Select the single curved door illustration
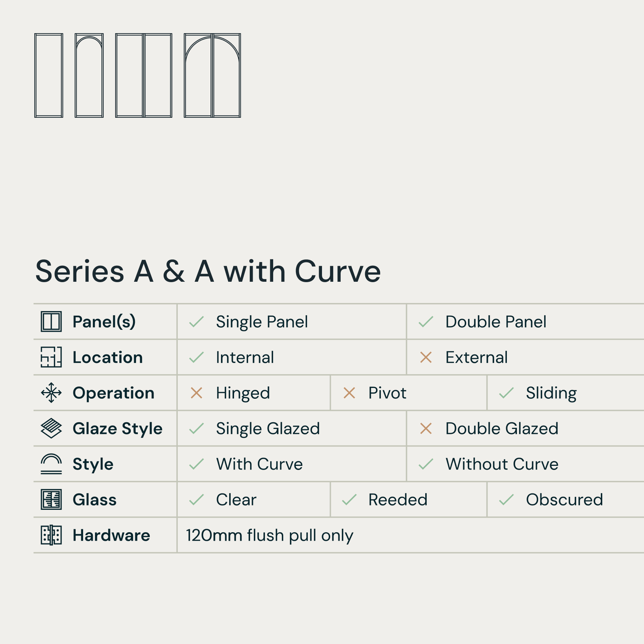The image size is (644, 644). [89, 75]
